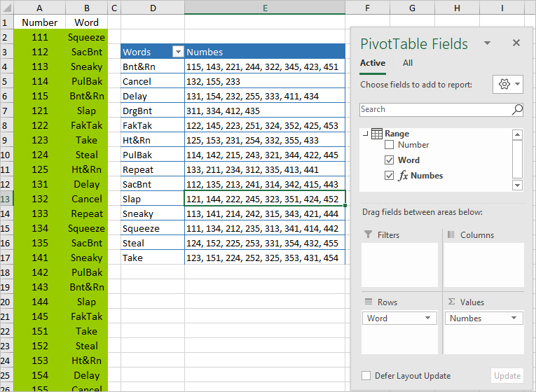Click the Slap pivot row label
Viewport: 536px width, 392px height.
(x=153, y=199)
